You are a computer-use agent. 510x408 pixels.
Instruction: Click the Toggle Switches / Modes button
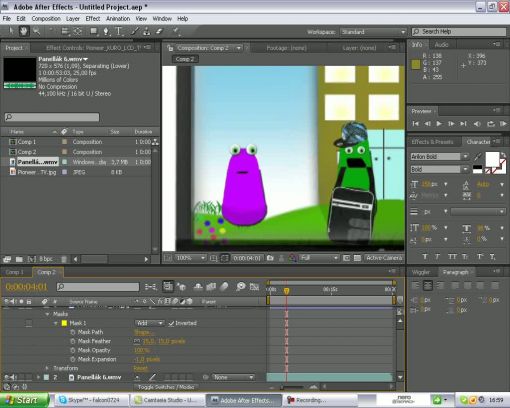click(166, 387)
